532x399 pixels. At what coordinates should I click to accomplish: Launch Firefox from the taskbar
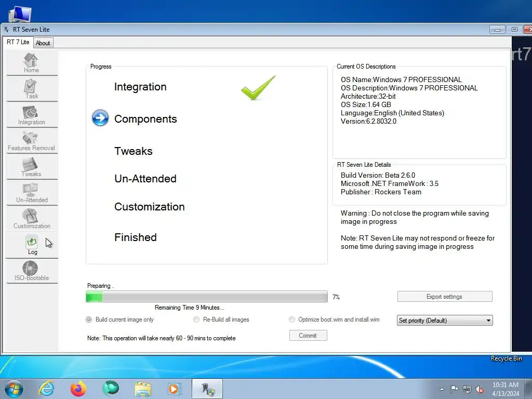click(78, 389)
